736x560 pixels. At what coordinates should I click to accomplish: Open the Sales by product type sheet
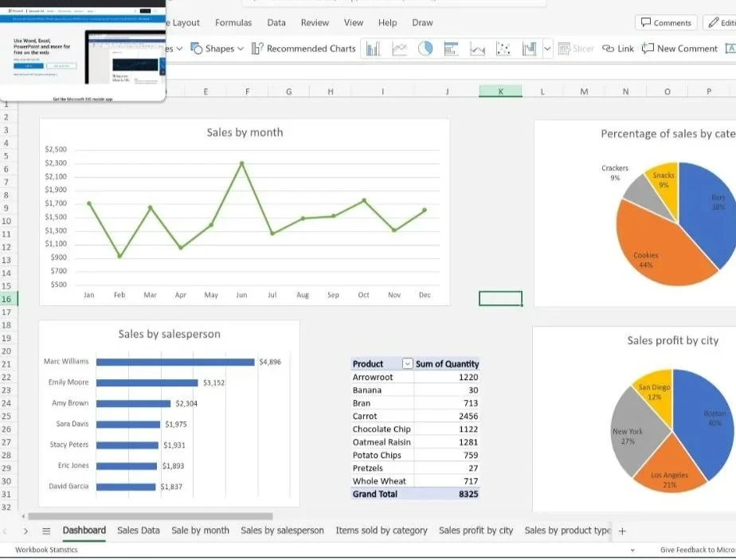(x=567, y=531)
